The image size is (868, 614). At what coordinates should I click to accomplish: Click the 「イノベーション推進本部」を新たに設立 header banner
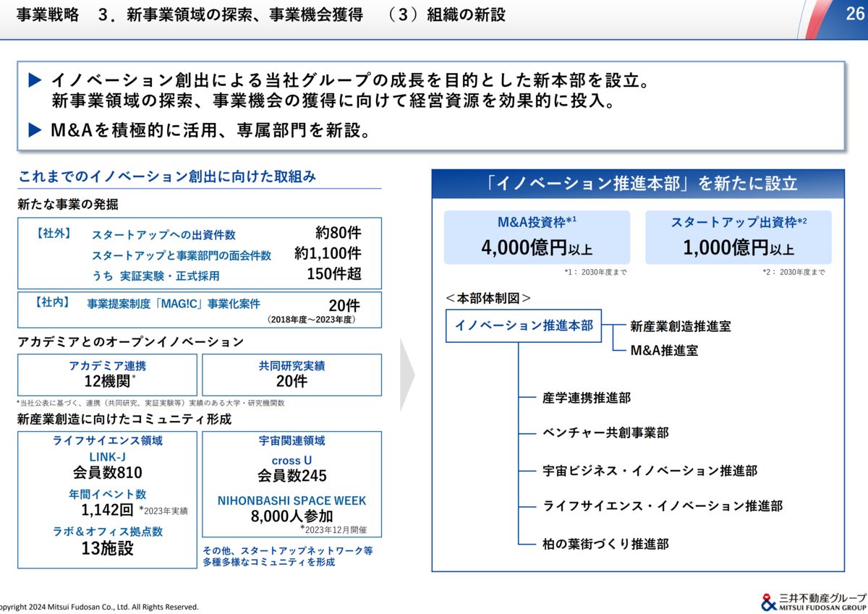point(638,184)
